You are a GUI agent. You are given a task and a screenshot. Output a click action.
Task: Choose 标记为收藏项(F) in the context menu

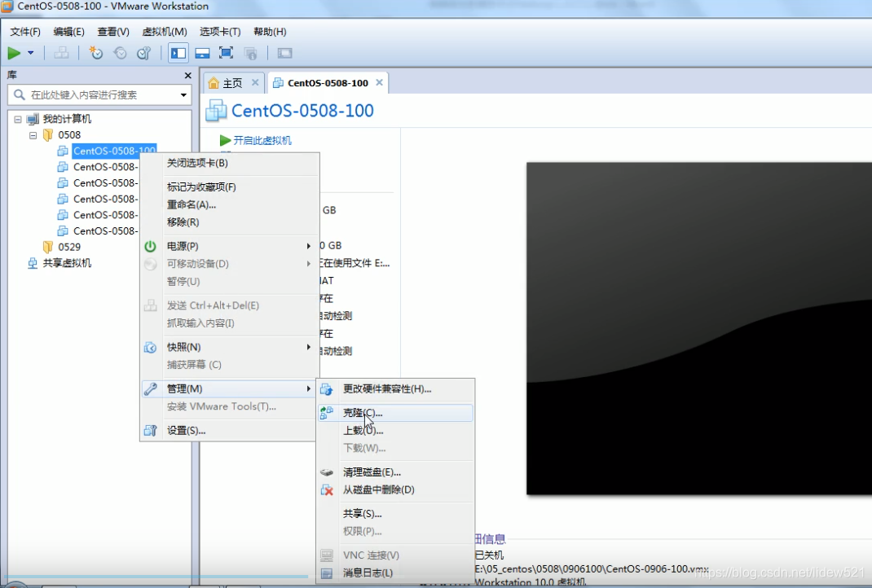[x=230, y=186]
